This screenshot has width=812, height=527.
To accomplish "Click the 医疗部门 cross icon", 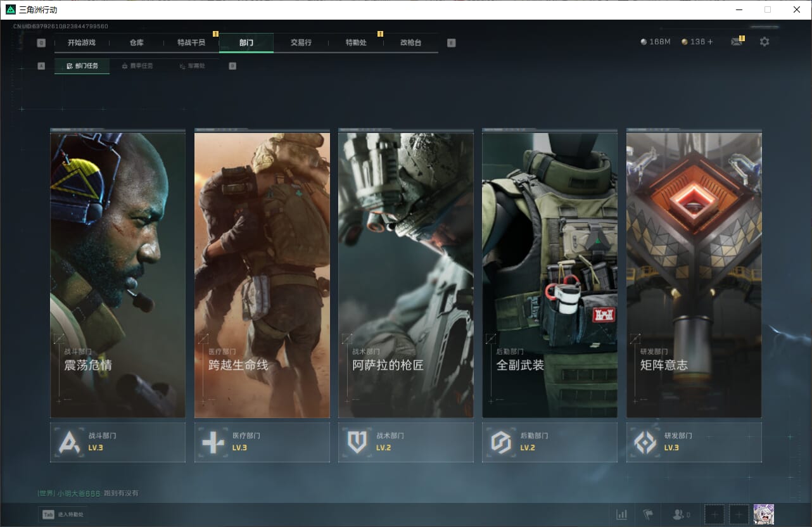I will 213,442.
